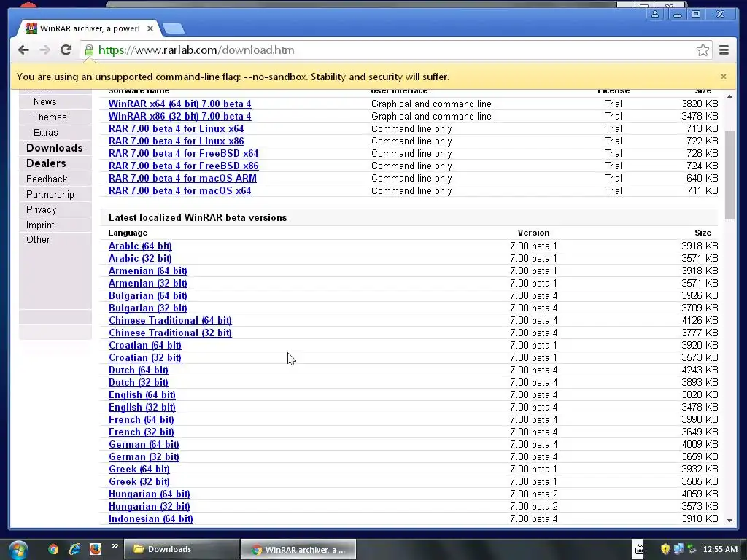This screenshot has width=747, height=560.
Task: Select the WinRAR archiver browser tab
Action: click(89, 28)
